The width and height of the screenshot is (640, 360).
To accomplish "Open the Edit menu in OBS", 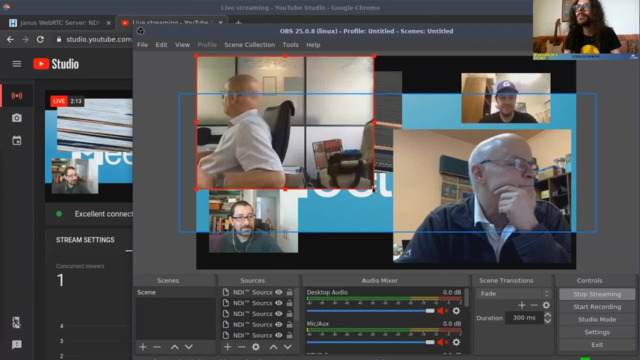I will tap(161, 45).
